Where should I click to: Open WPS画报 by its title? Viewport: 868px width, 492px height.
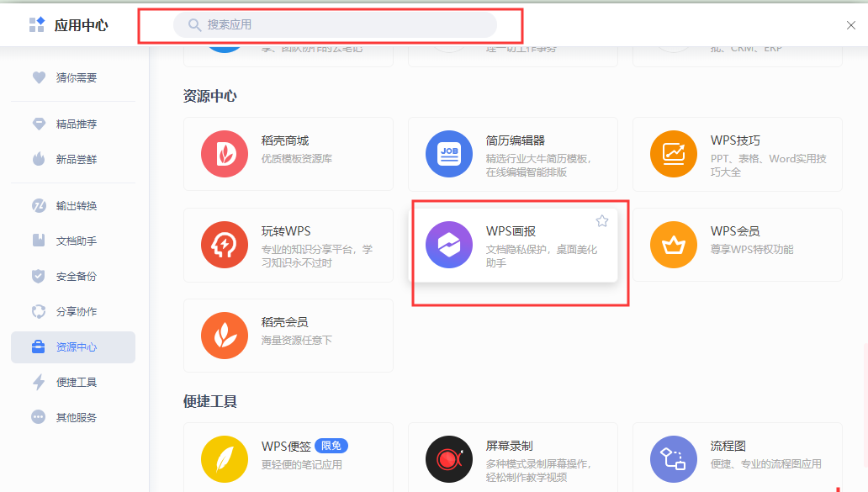511,231
